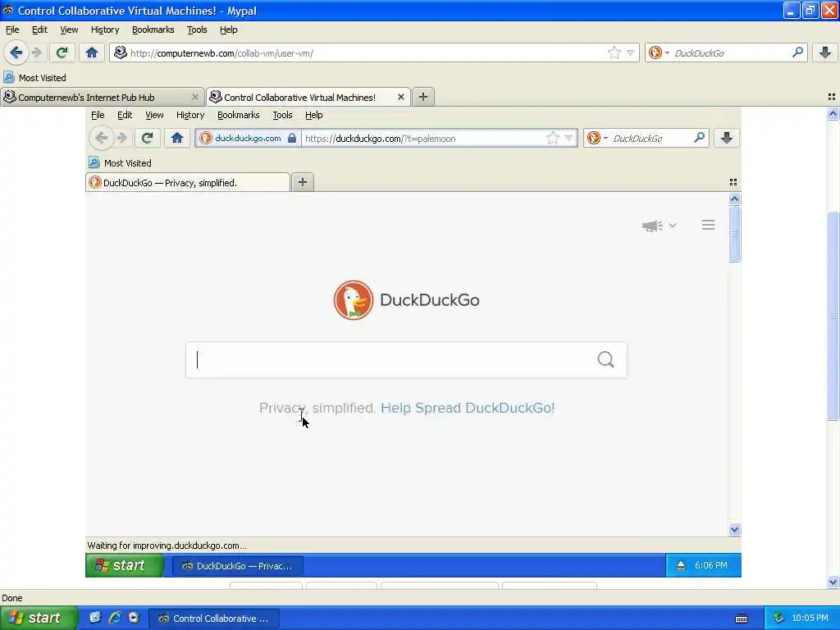Show all tabs list in outer browser
Viewport: 840px width, 630px height.
pyautogui.click(x=832, y=97)
